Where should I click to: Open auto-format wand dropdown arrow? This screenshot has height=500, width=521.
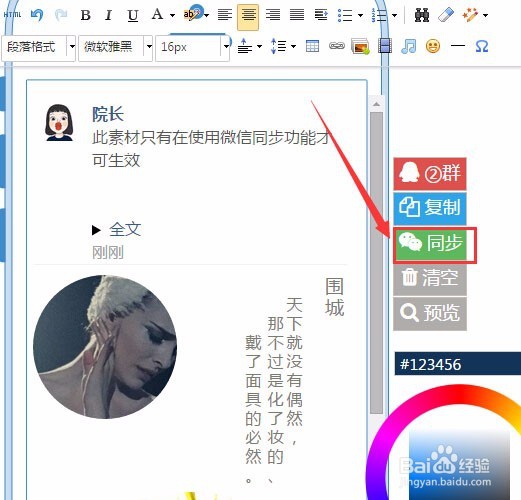[485, 15]
